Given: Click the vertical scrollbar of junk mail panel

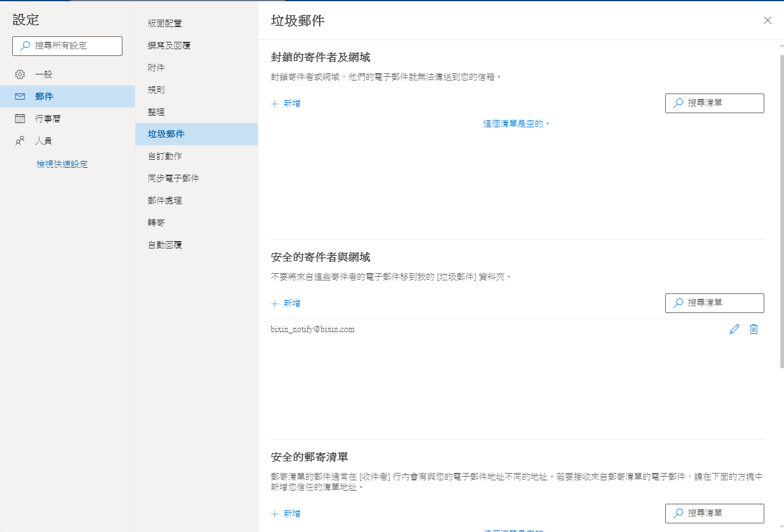Looking at the screenshot, I should point(782,211).
